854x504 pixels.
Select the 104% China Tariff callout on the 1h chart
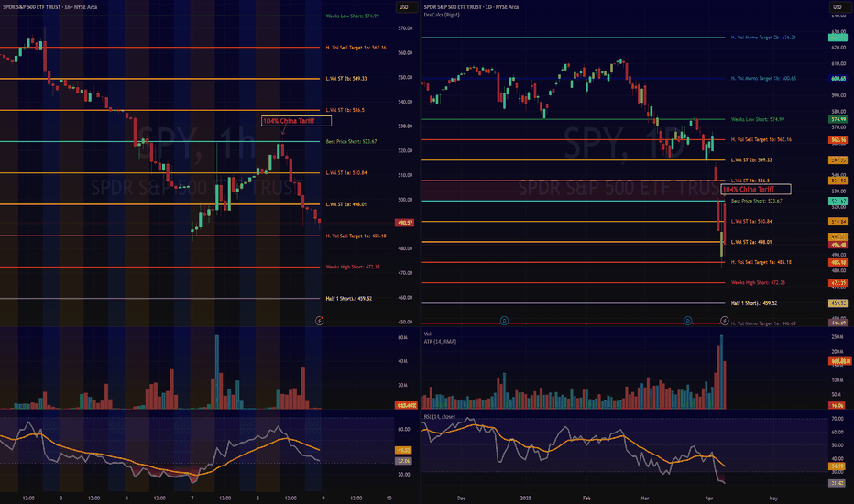[x=296, y=121]
